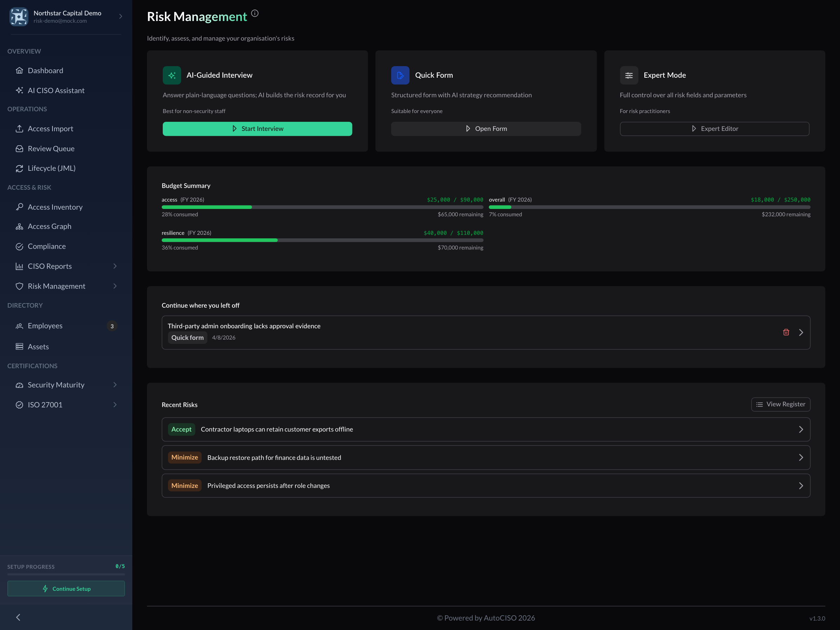Click the '36% consumed' resilience label
840x630 pixels.
[180, 247]
